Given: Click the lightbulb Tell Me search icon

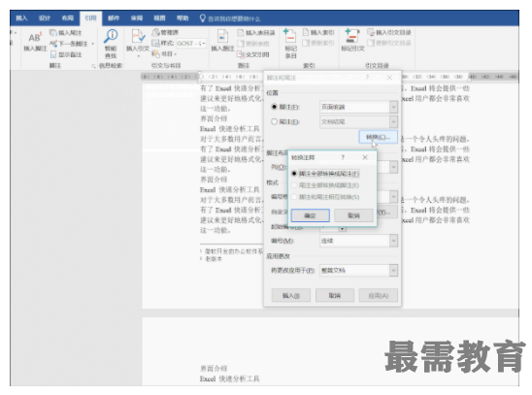Looking at the screenshot, I should point(203,18).
